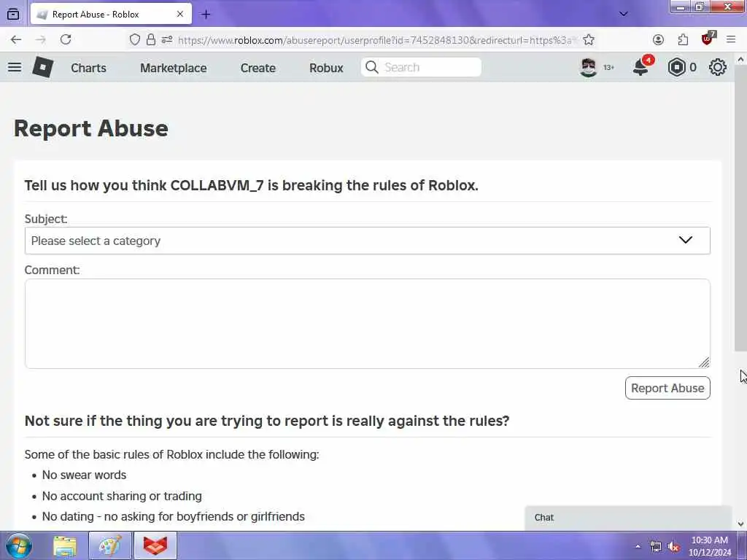The width and height of the screenshot is (747, 560).
Task: Open Windows Explorer from the taskbar
Action: pos(65,545)
